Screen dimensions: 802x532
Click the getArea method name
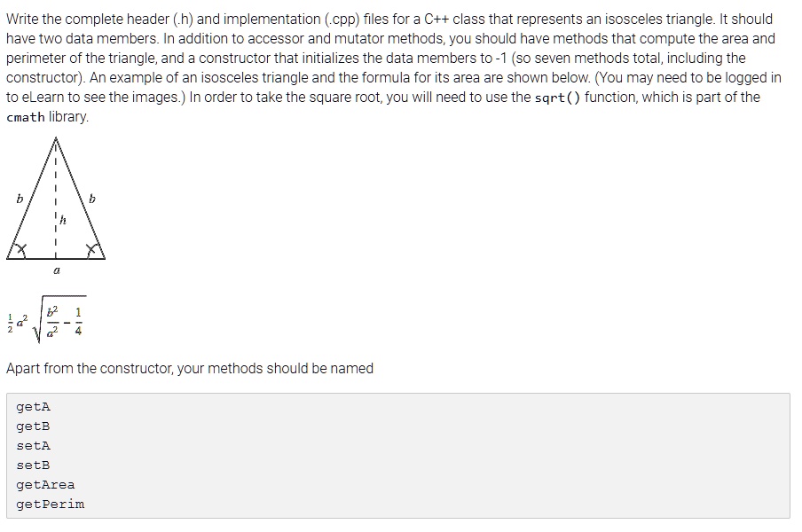(45, 484)
